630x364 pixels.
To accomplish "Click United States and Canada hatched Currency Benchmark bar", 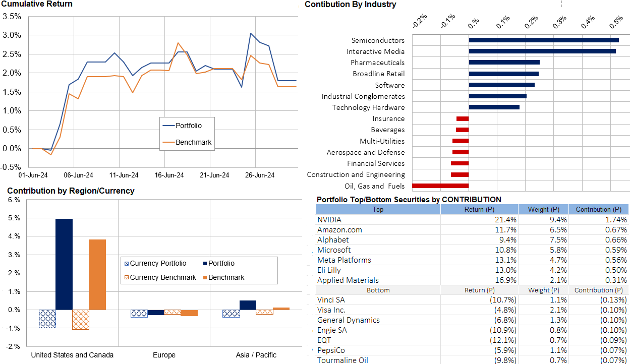I will (x=81, y=320).
